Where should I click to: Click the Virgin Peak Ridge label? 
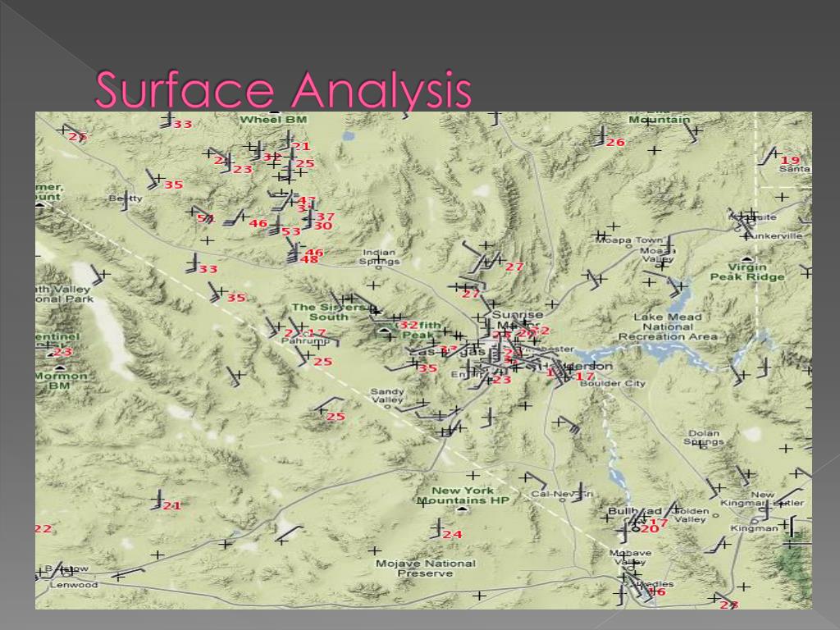coord(747,272)
